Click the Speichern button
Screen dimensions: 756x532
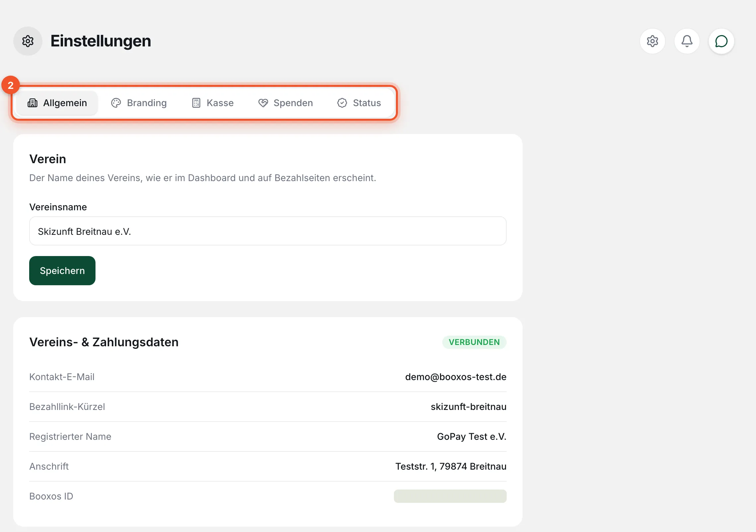pyautogui.click(x=62, y=271)
